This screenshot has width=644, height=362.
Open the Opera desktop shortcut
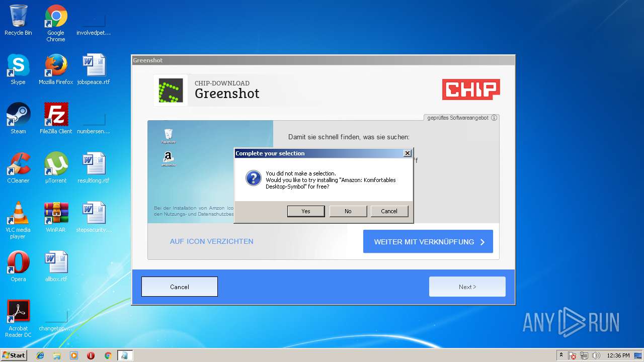click(x=18, y=266)
